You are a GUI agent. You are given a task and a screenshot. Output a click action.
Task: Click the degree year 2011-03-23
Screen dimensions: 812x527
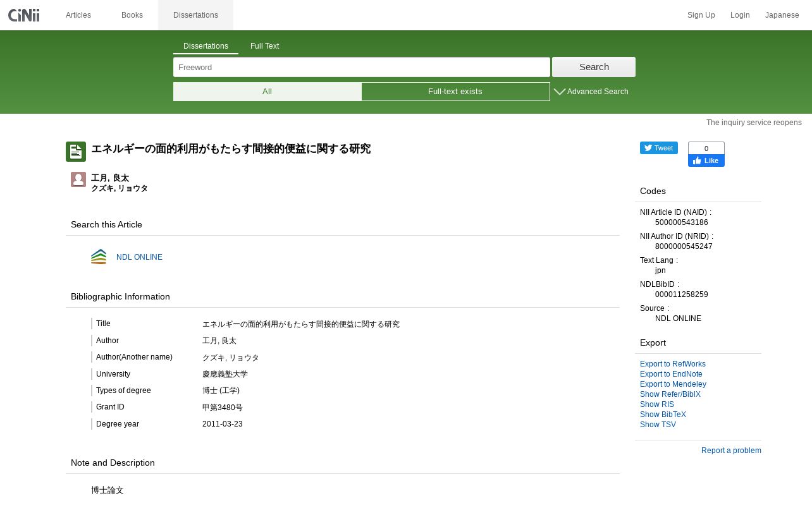pyautogui.click(x=223, y=424)
